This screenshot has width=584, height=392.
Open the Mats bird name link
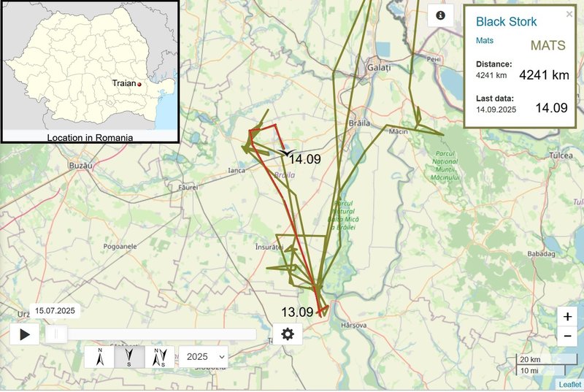485,40
